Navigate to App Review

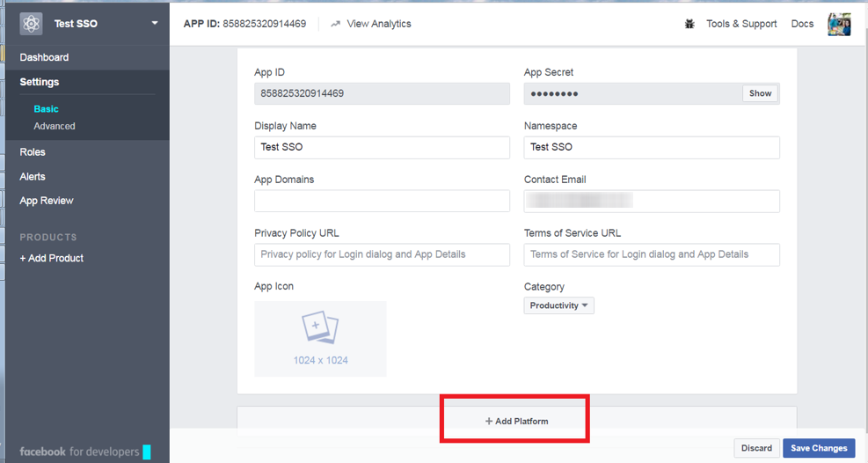tap(47, 201)
